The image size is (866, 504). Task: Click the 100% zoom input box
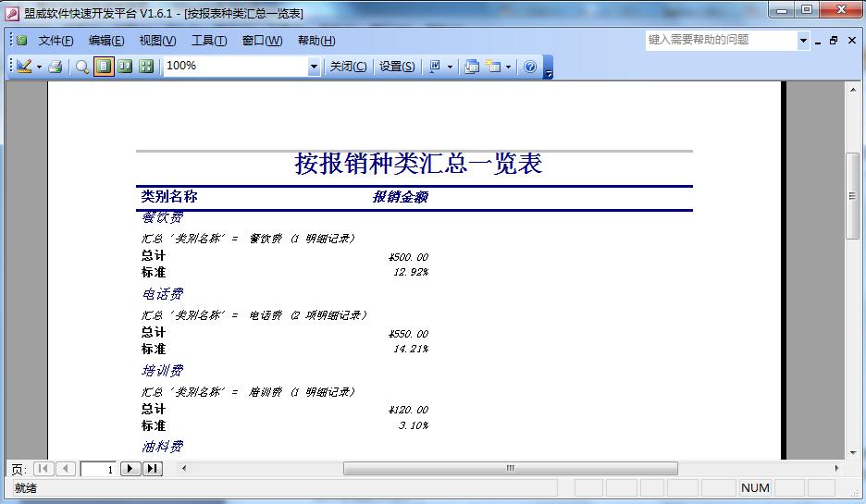(236, 67)
